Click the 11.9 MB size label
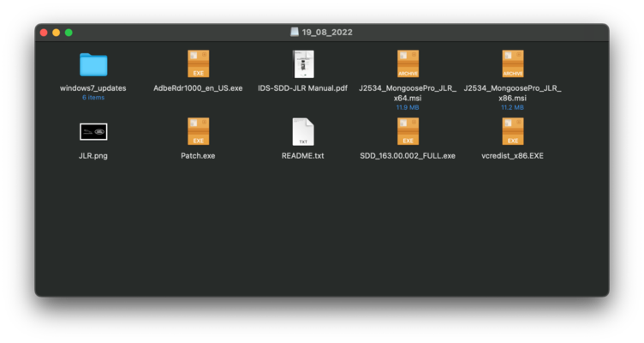Viewport: 644px width, 343px height. pyautogui.click(x=408, y=107)
